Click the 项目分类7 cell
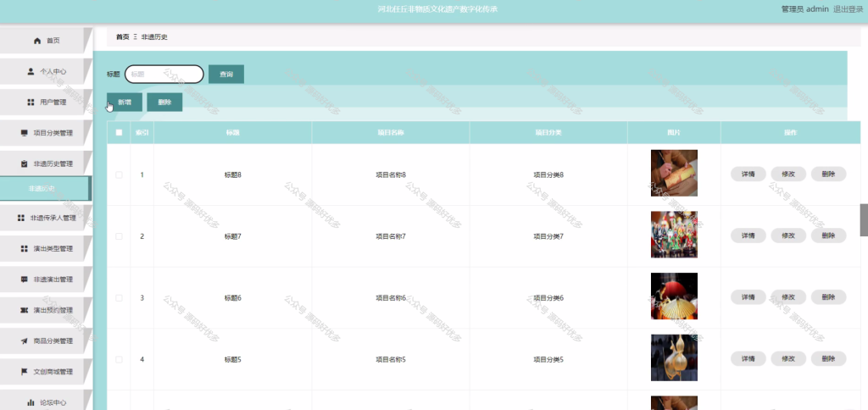 click(x=548, y=236)
